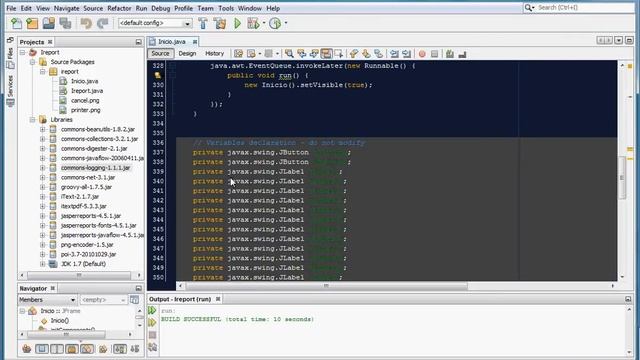Click the Build Project hammer icon
This screenshot has width=640, height=360.
pyautogui.click(x=203, y=23)
